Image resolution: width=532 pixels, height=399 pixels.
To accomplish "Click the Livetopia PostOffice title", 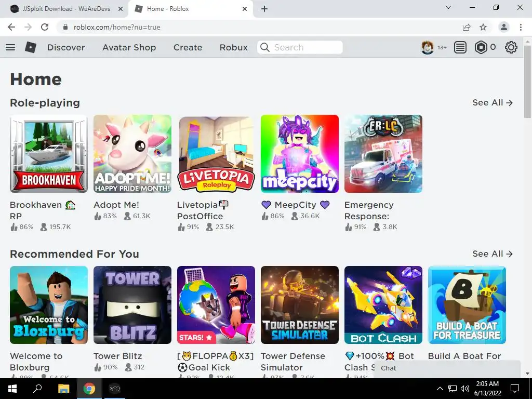I will [203, 210].
